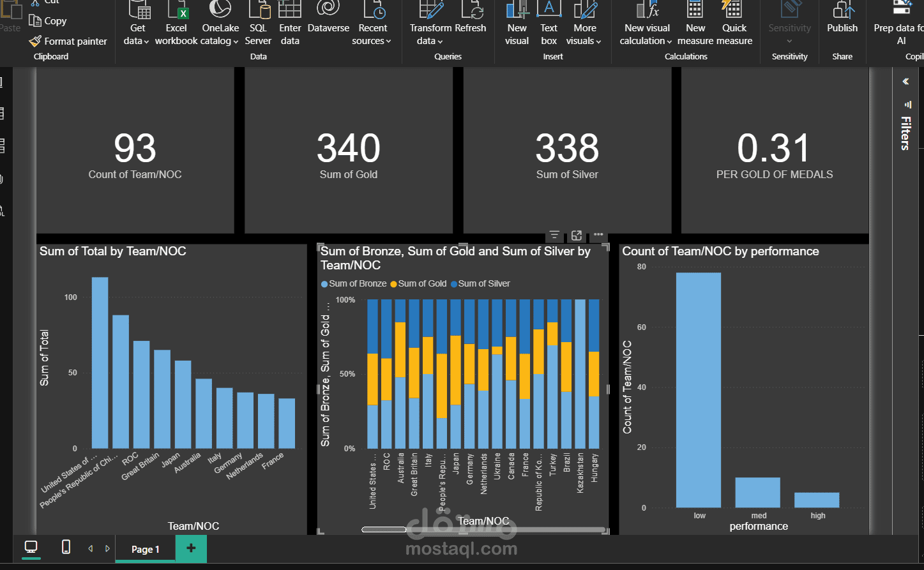Click the 'Sum of Total by Team/NOC' chart title

point(113,251)
